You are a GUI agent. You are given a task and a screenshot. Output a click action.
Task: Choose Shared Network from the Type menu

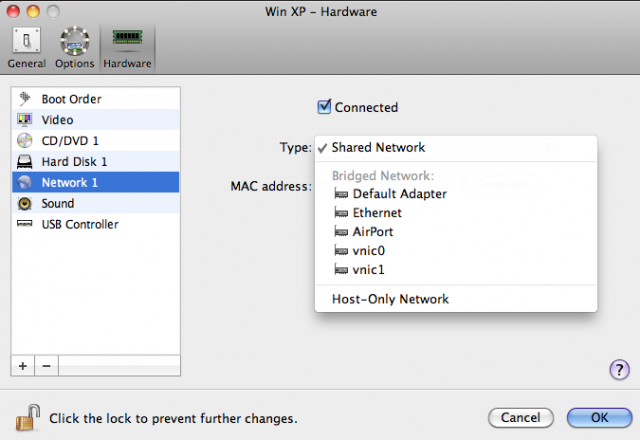378,148
